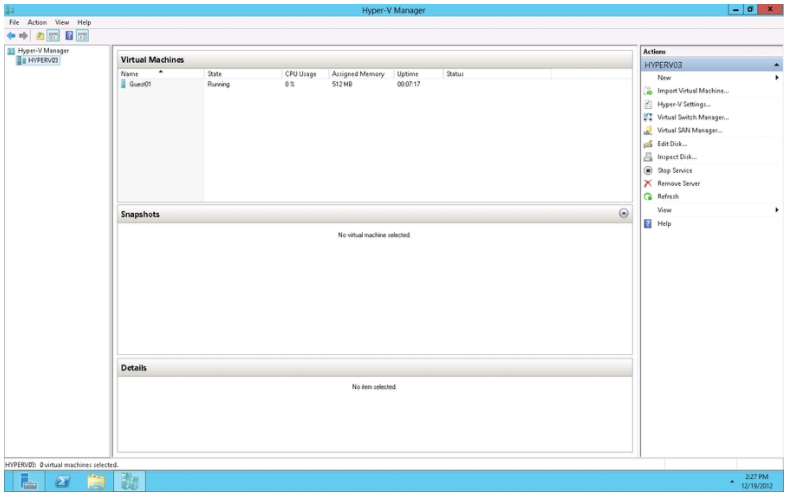Viewport: 788px width, 497px height.
Task: Sort by the Status column header
Action: 498,74
